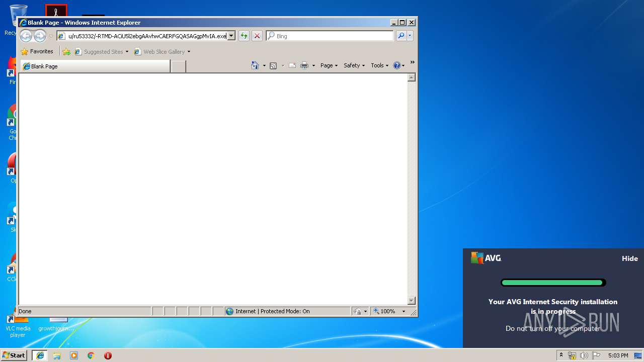Click vertical scrollbar up arrow
This screenshot has width=644, height=362.
click(x=411, y=77)
